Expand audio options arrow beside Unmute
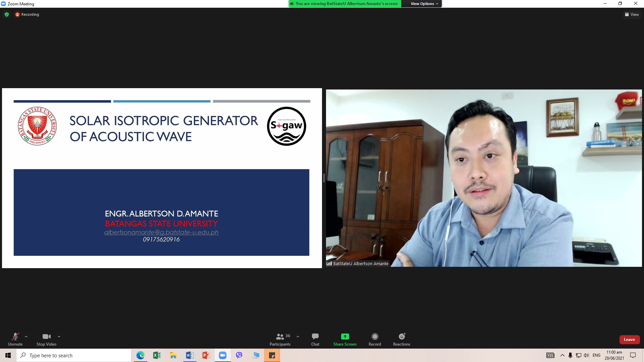Image resolution: width=644 pixels, height=362 pixels. pos(26,337)
